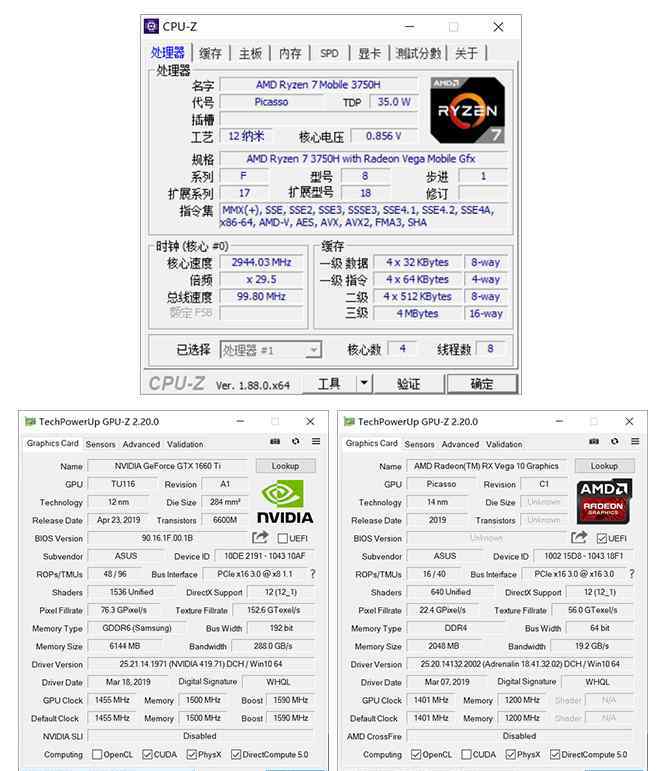Image resolution: width=668 pixels, height=771 pixels.
Task: Close the CPU-Z window
Action: coord(498,27)
